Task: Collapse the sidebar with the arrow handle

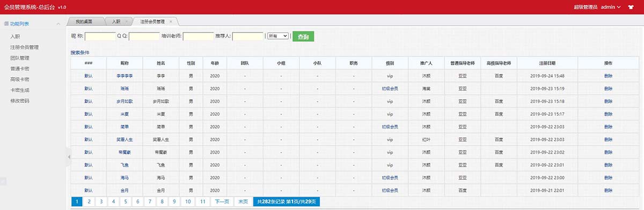Action: point(69,156)
